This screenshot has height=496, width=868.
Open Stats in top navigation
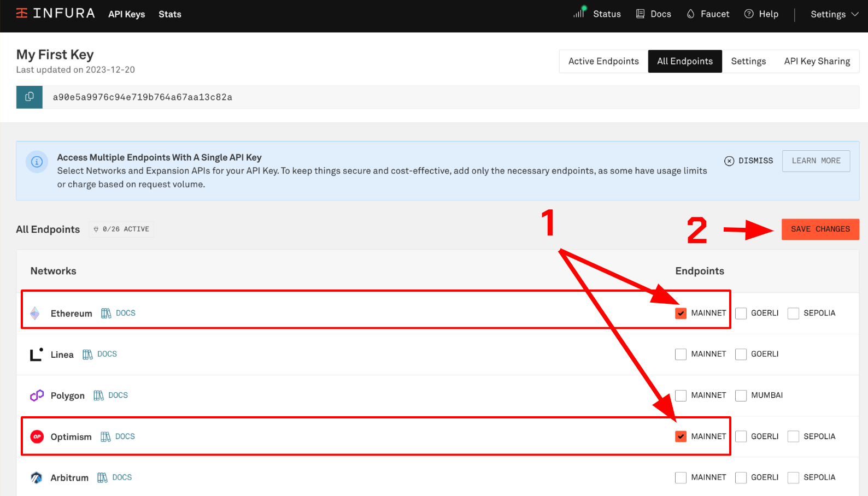point(170,14)
